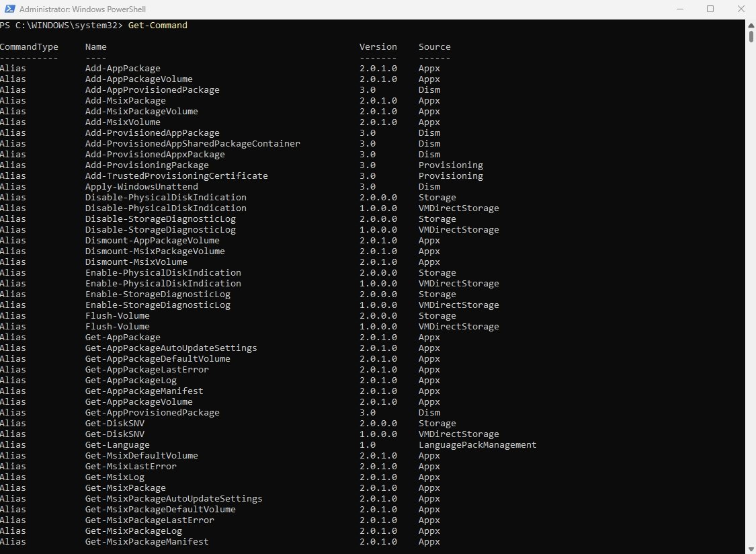Click the 'Administrator: Windows PowerShell' title text
Screen dimensions: 756x554
83,9
